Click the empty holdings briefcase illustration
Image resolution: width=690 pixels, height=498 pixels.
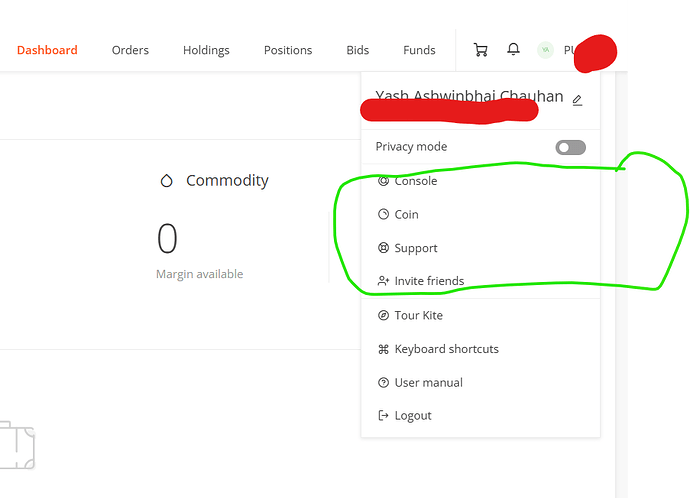[x=17, y=445]
